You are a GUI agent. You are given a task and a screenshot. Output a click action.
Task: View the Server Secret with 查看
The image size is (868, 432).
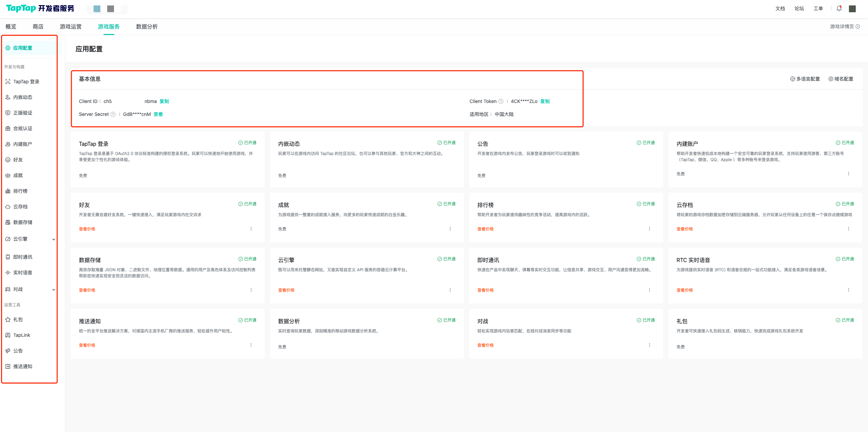(158, 114)
